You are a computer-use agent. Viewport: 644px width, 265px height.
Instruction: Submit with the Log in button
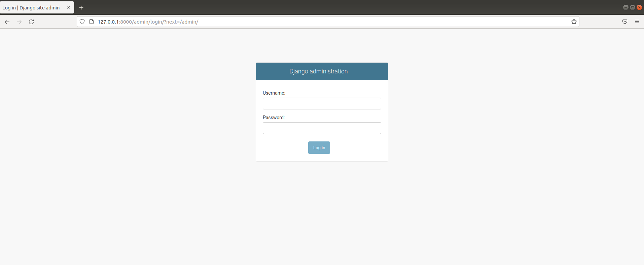tap(319, 147)
